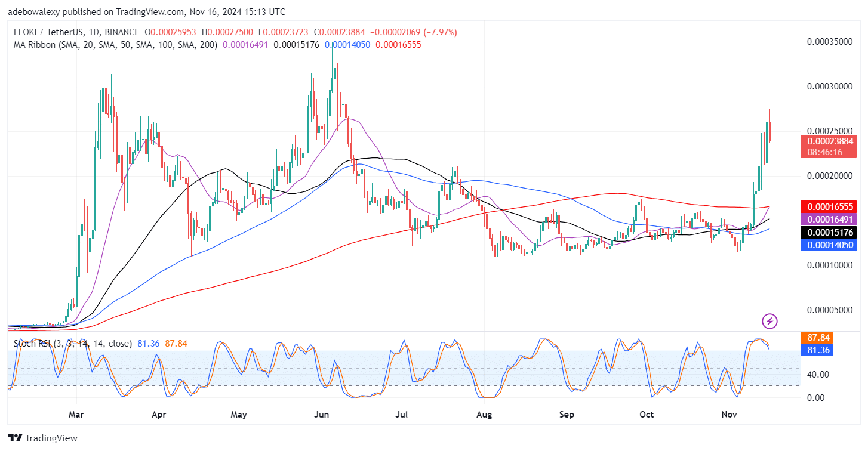Screen dimensions: 868x451
Task: Click the TradingView logo at bottom left
Action: [x=43, y=438]
